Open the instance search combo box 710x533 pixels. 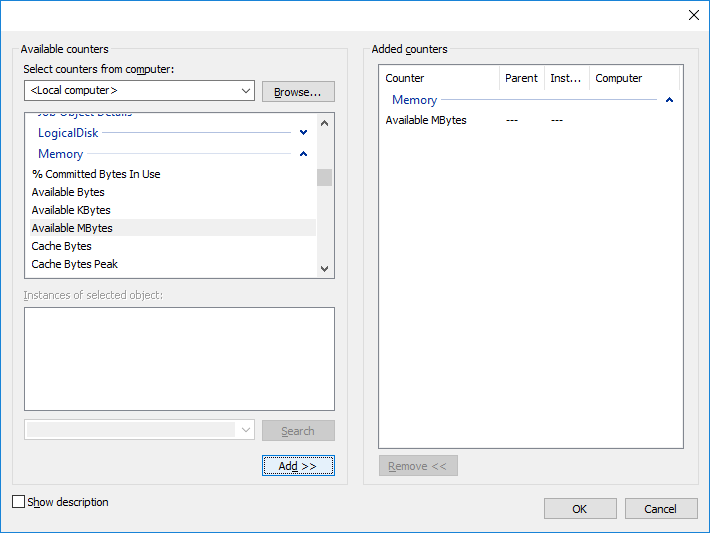(x=139, y=430)
